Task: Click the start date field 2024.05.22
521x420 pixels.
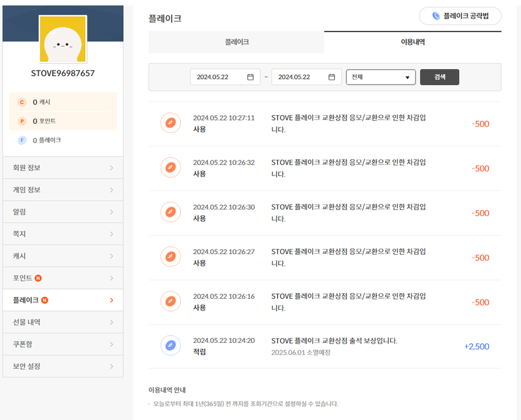Action: tap(225, 77)
